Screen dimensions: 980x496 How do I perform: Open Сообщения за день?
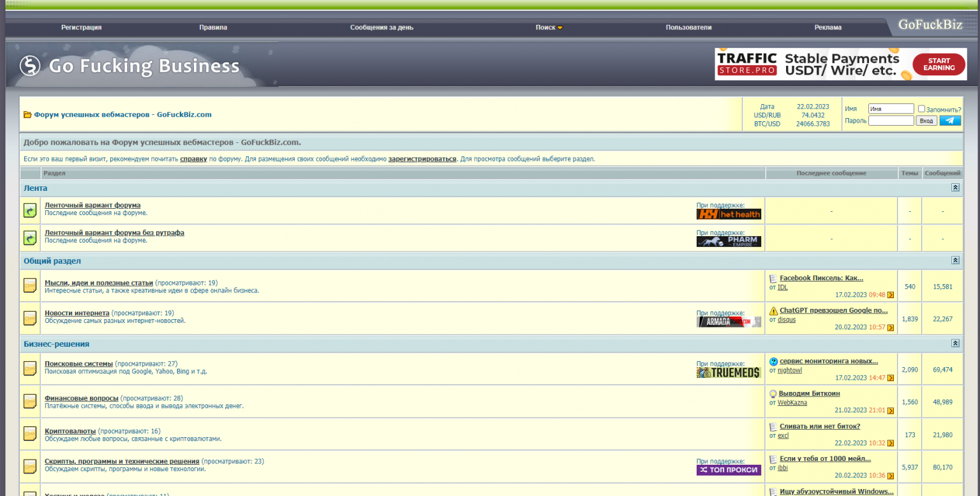[382, 27]
